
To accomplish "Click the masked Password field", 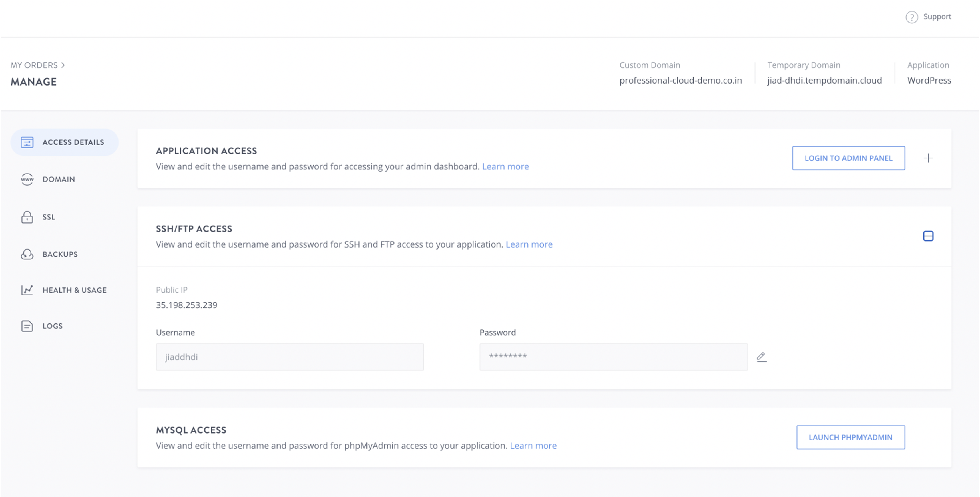I will pyautogui.click(x=613, y=357).
